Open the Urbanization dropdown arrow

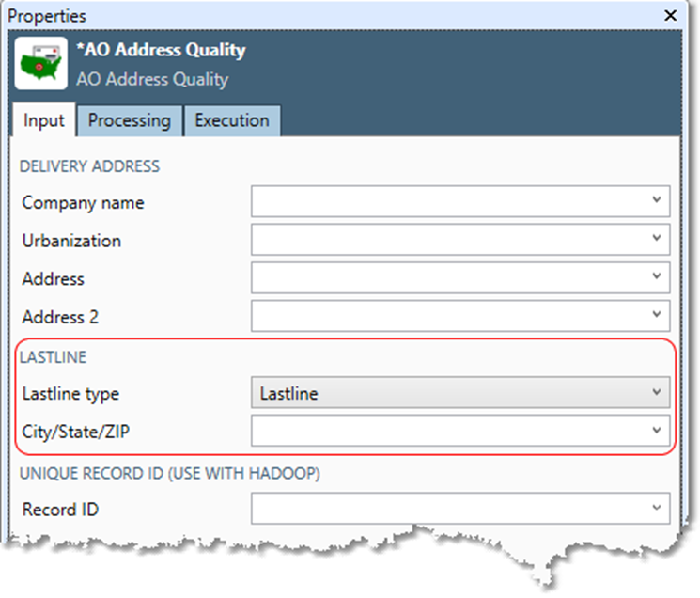(x=657, y=240)
